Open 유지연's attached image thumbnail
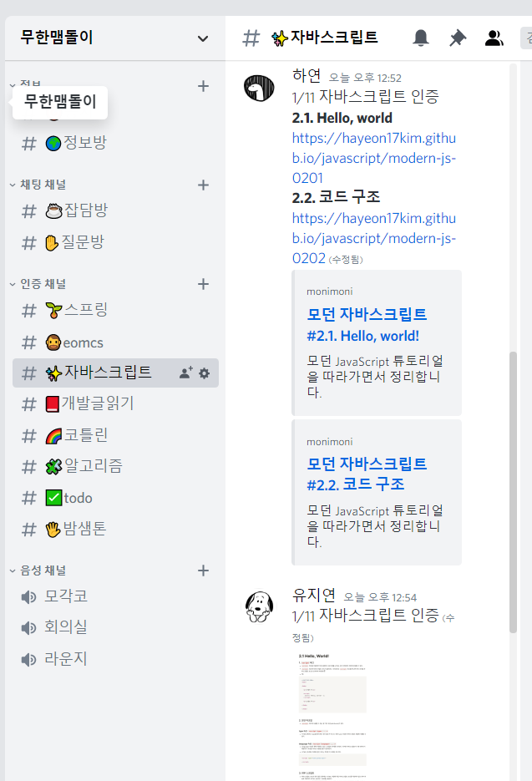This screenshot has width=532, height=781. [332, 715]
